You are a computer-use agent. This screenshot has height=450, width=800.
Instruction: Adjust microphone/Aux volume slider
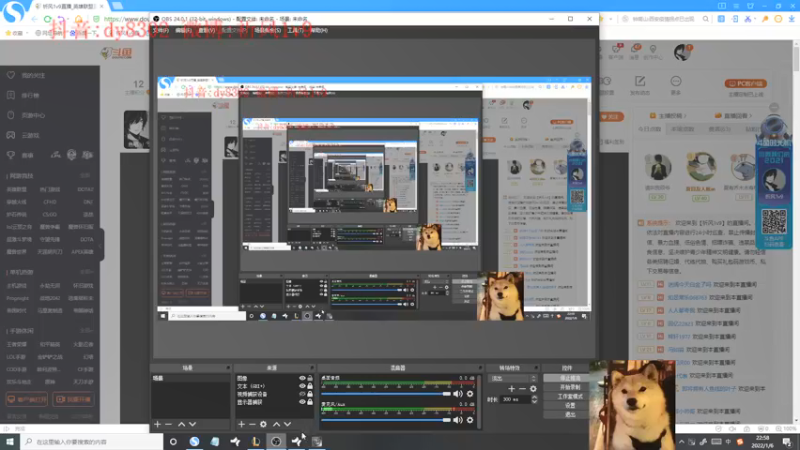point(386,420)
